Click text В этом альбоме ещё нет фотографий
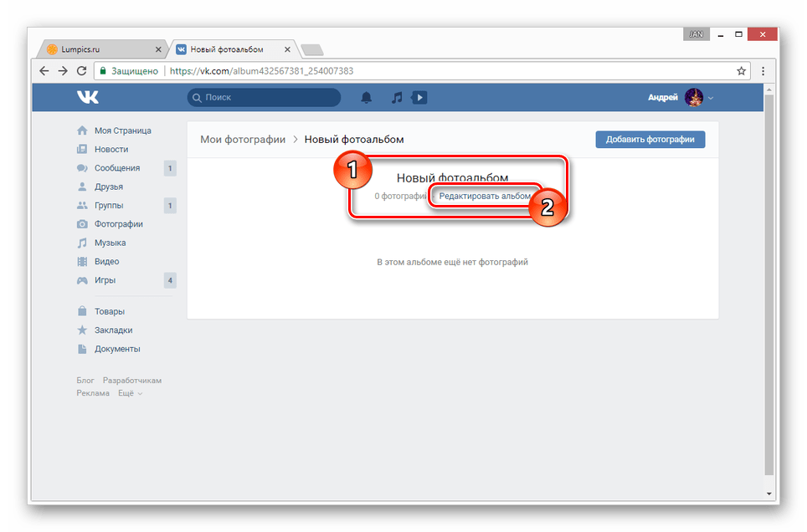Viewport: 807px width, 532px height. pyautogui.click(x=452, y=263)
